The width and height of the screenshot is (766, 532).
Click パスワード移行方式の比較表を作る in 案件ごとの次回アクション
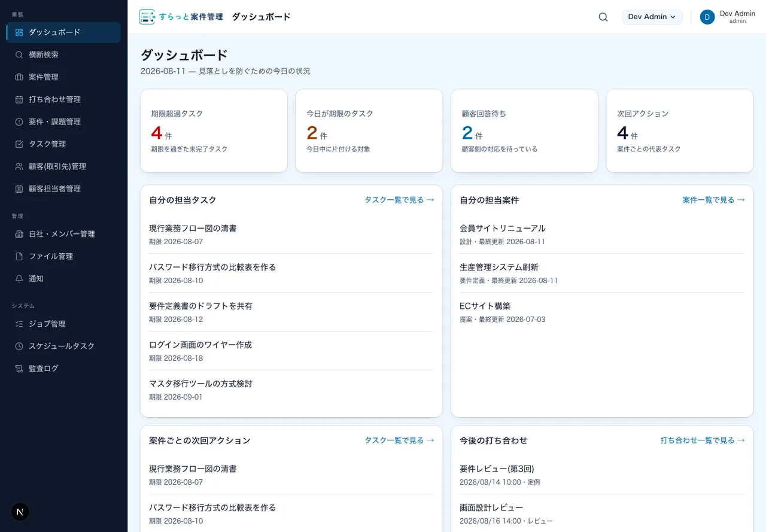tap(291, 513)
